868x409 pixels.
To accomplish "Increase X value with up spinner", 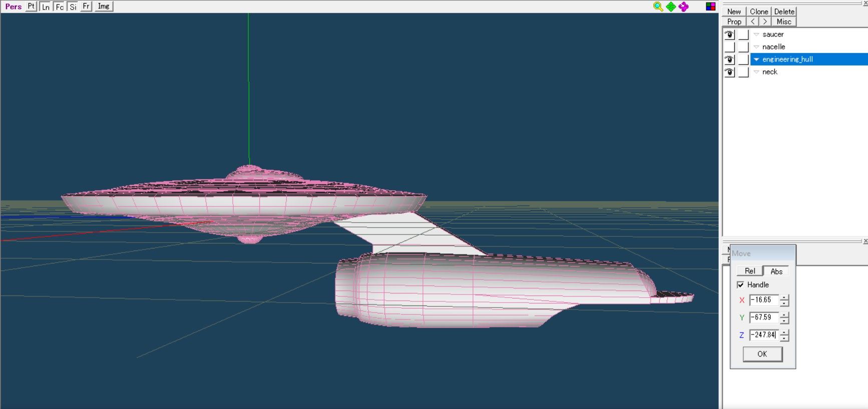I will 784,297.
